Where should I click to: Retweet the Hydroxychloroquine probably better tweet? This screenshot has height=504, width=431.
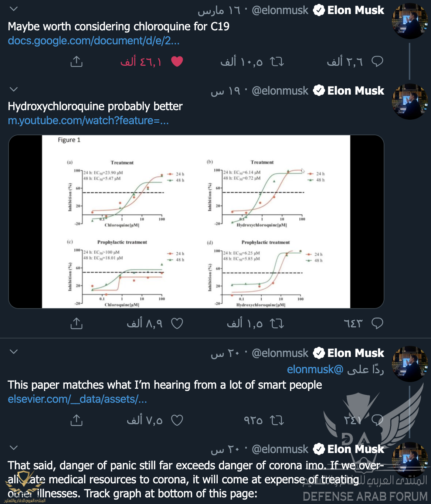click(277, 324)
